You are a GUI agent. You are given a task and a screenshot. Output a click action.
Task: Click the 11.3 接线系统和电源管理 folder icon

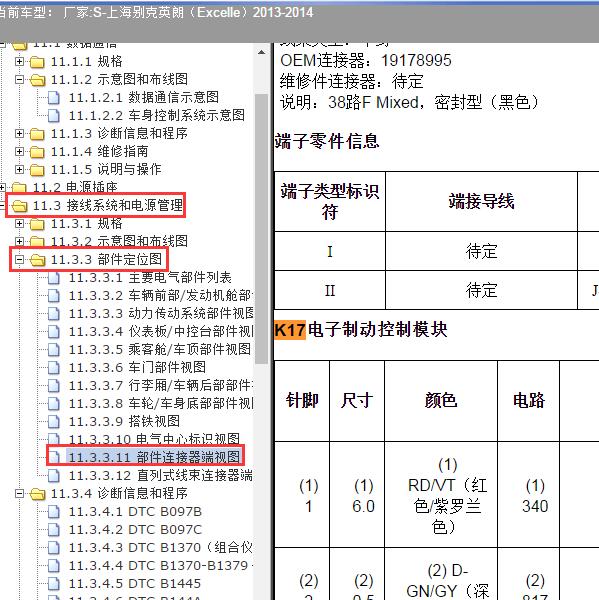click(19, 206)
